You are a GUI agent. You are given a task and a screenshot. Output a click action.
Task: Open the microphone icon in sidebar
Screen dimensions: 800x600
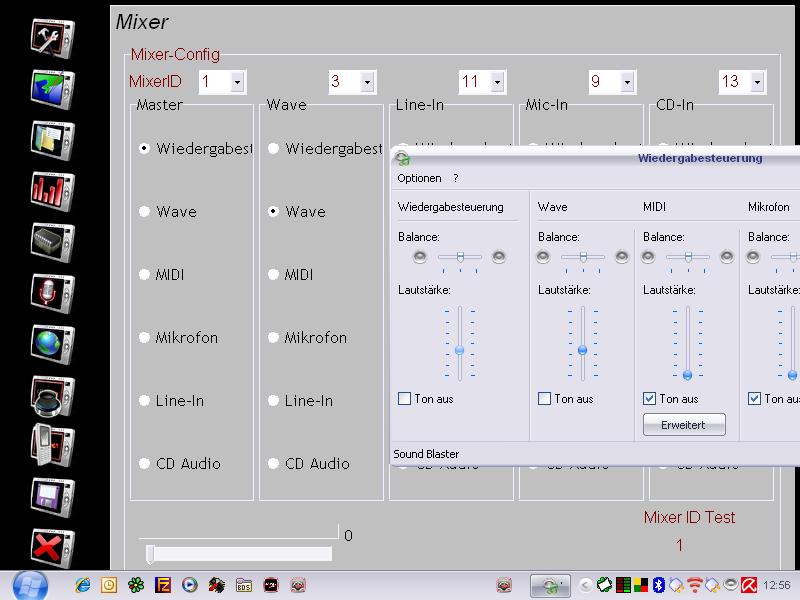point(52,291)
